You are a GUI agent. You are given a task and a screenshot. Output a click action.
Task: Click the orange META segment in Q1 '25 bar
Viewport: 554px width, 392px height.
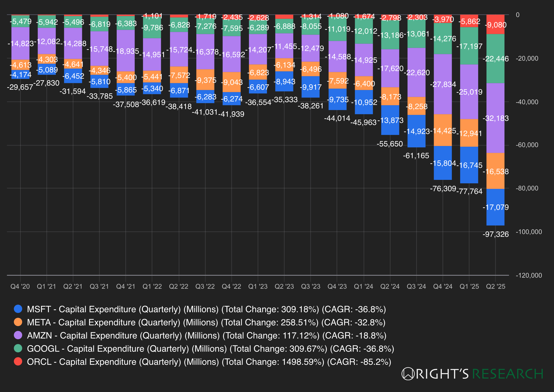click(x=469, y=132)
